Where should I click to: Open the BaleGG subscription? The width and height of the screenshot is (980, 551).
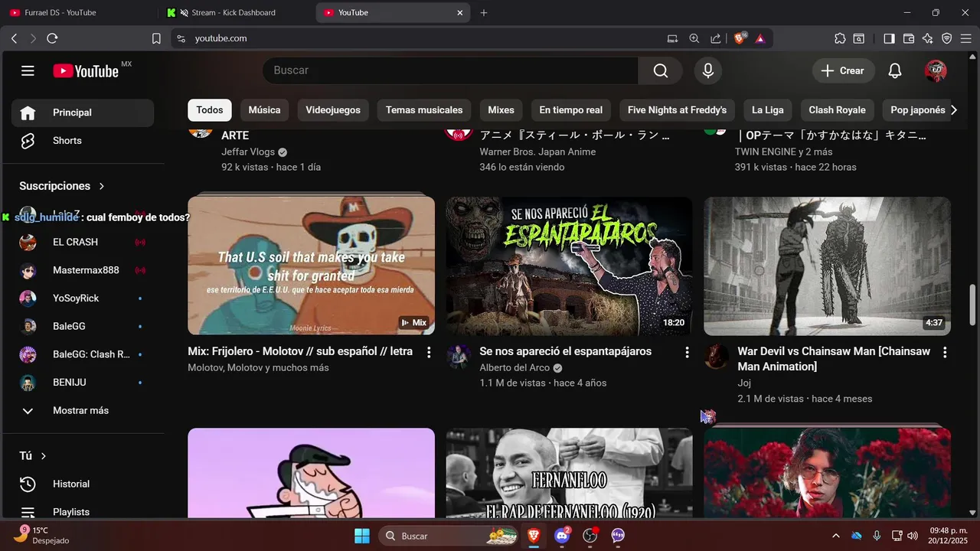(x=83, y=326)
